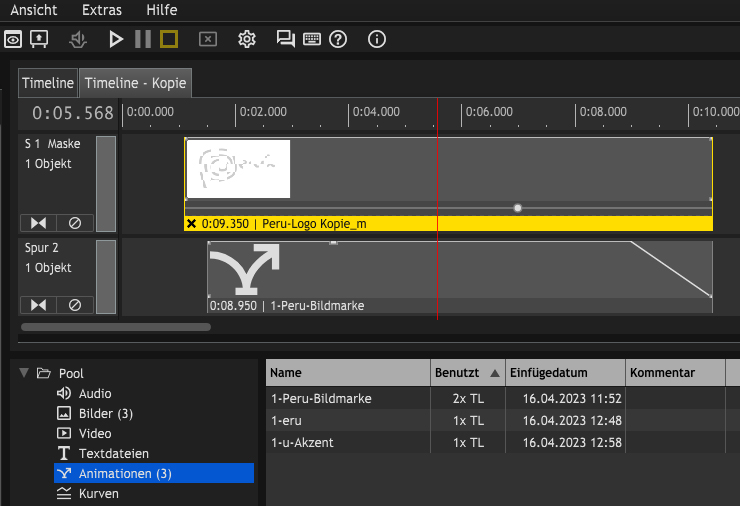Select the Bilder (3) pool category
This screenshot has height=506, width=740.
[x=94, y=413]
